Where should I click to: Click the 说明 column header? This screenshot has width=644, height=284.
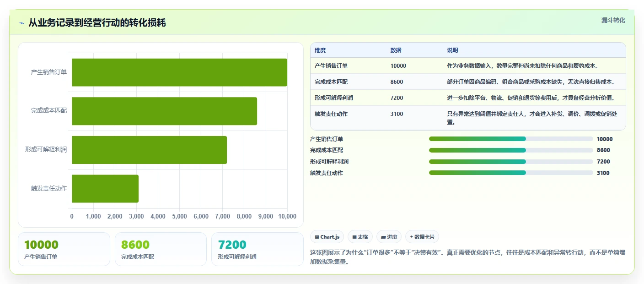point(453,50)
